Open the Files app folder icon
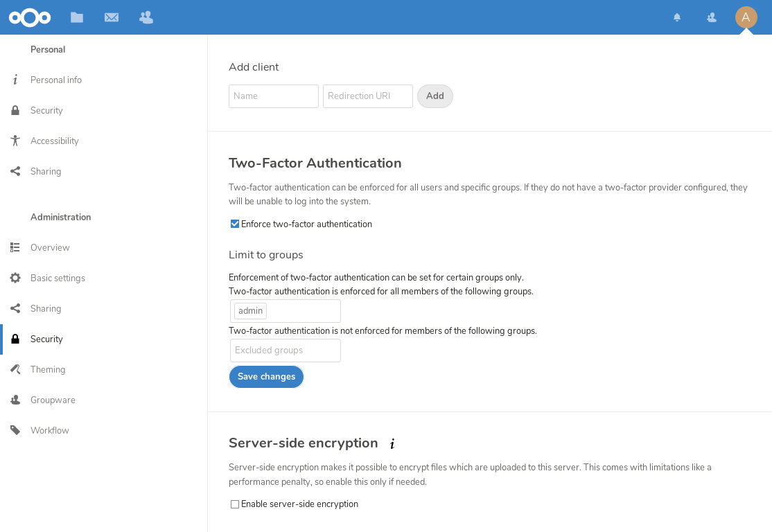 pyautogui.click(x=77, y=17)
